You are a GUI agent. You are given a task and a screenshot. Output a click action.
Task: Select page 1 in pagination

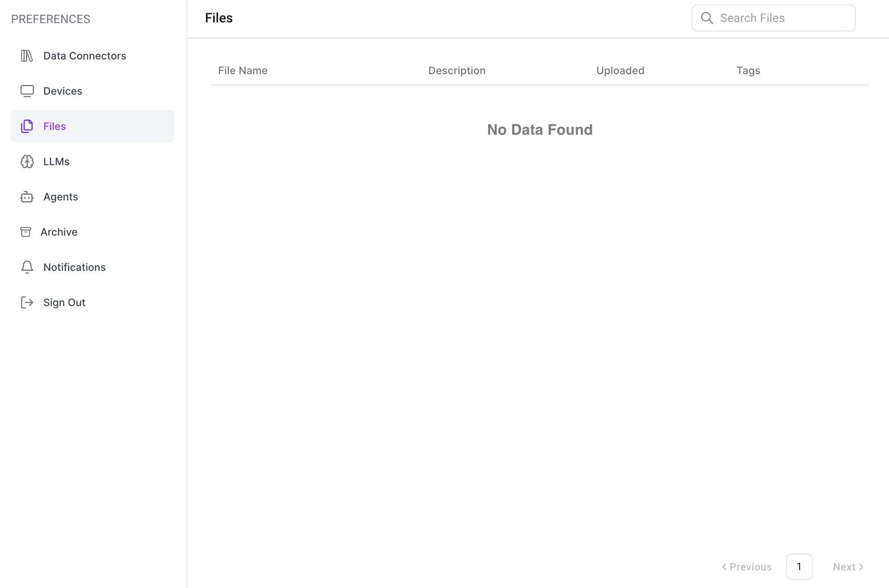pos(799,567)
